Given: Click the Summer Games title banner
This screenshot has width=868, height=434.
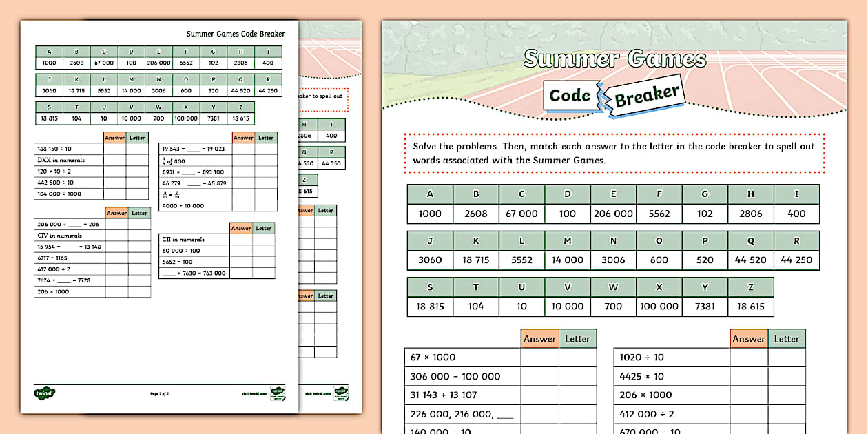Looking at the screenshot, I should (x=614, y=60).
